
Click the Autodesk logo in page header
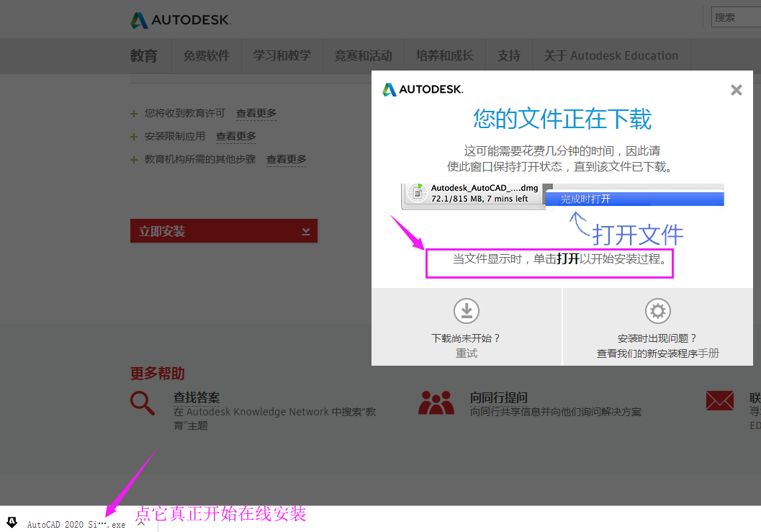tap(181, 20)
